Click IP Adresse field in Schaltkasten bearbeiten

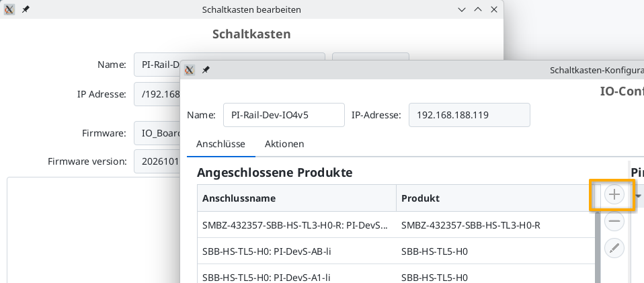157,95
